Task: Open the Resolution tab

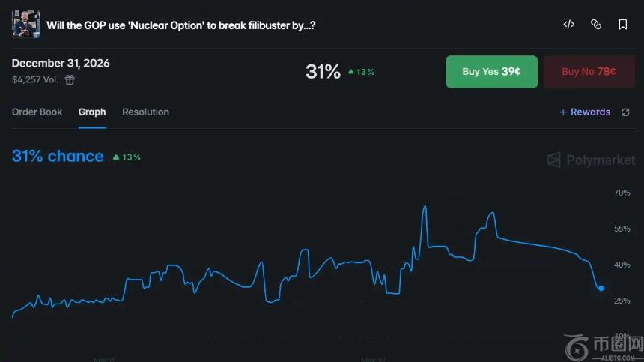Action: tap(145, 112)
